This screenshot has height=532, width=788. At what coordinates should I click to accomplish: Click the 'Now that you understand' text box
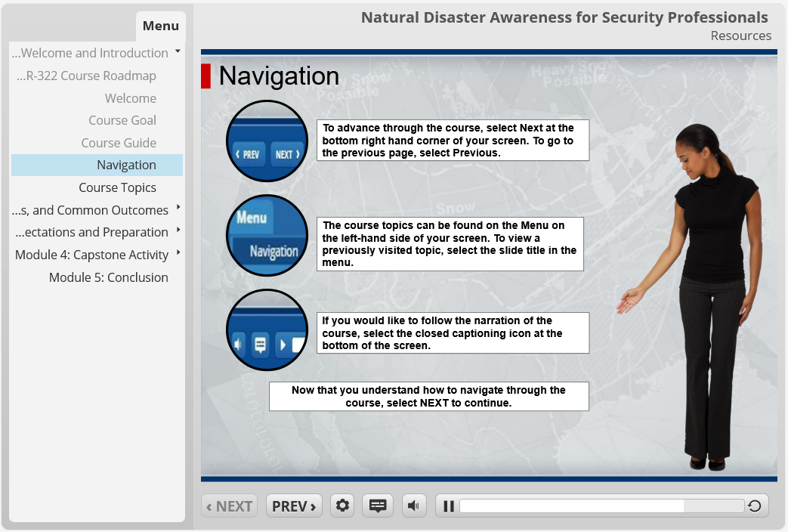click(x=428, y=396)
